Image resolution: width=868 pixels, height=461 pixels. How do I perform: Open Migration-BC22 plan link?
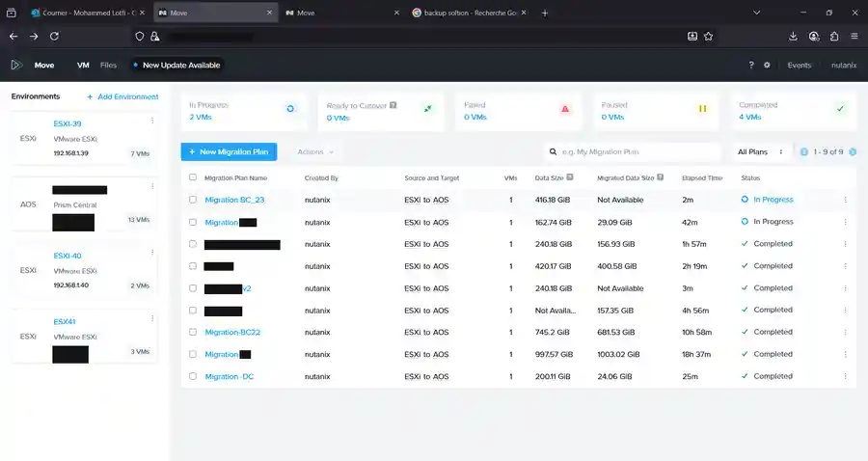pyautogui.click(x=232, y=332)
